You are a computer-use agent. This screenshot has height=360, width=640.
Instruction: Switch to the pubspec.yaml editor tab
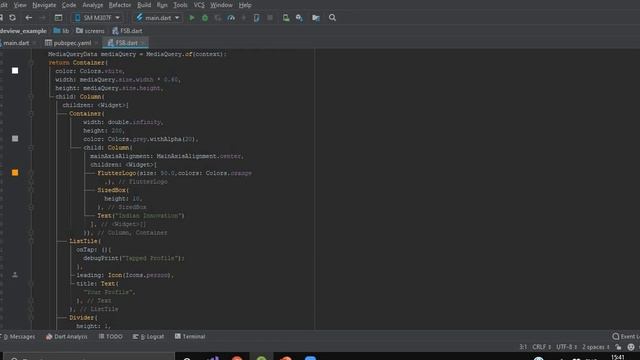(x=72, y=43)
